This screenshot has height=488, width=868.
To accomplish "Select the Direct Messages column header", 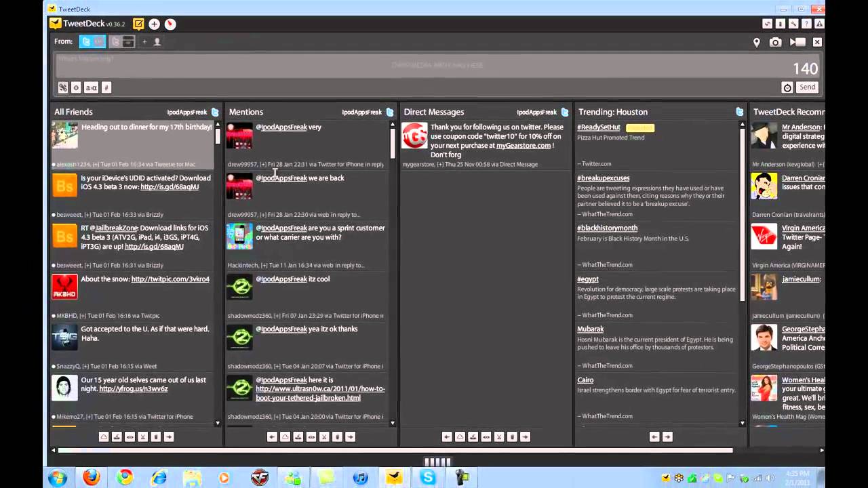I will [x=434, y=112].
